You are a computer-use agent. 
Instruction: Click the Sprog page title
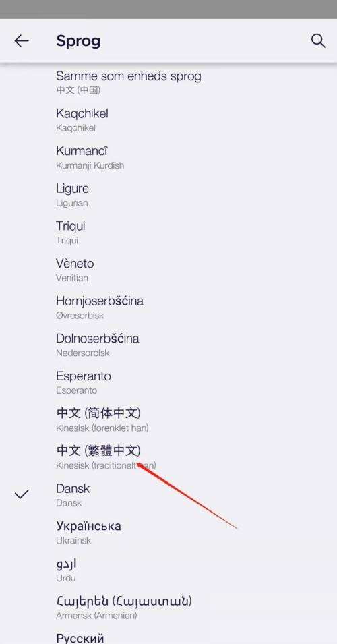tap(78, 42)
